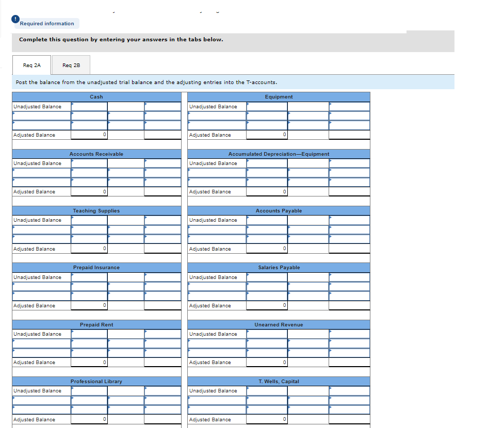
Task: Click the hint marker in Cash unadjusted balance cell
Action: (x=72, y=103)
